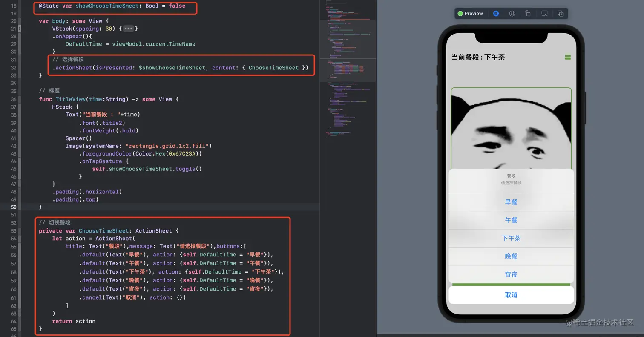644x337 pixels.
Task: Click the panda meme image in preview
Action: pos(511,129)
